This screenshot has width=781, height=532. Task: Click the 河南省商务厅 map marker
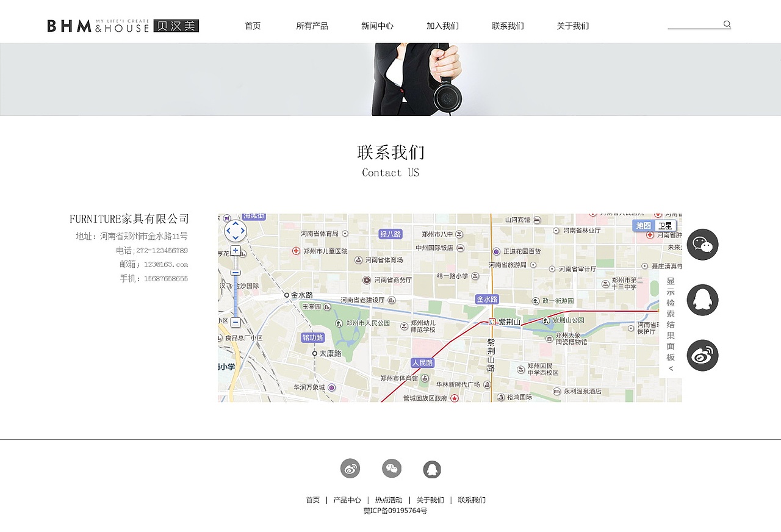pyautogui.click(x=367, y=280)
